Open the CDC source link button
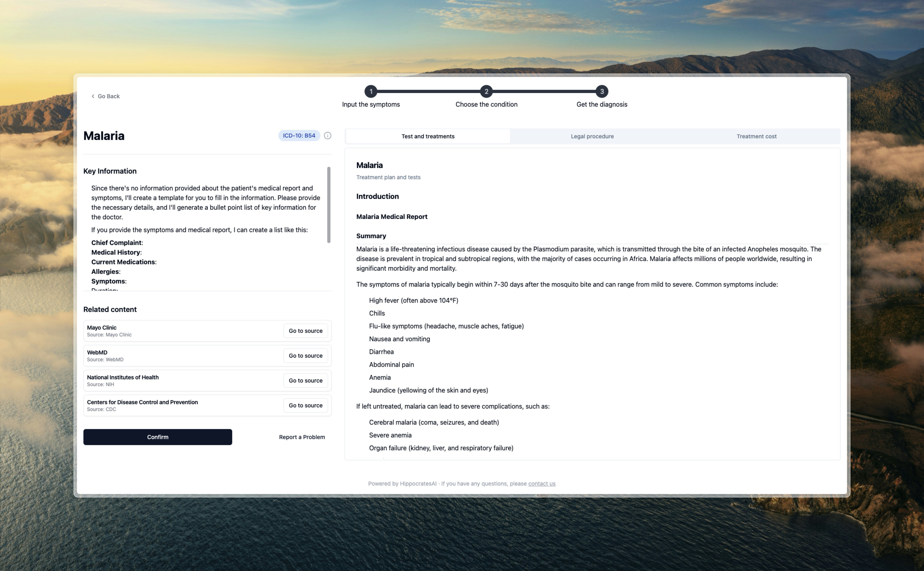 click(305, 406)
